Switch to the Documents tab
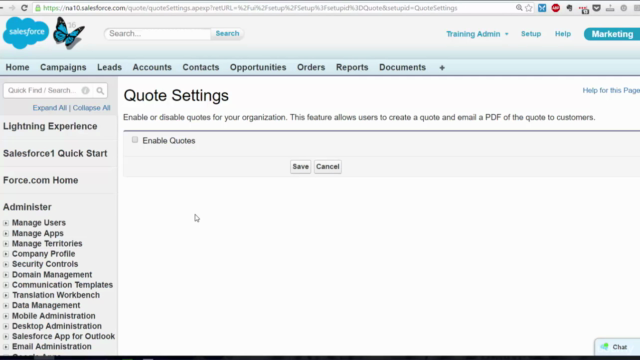Screen dimensions: 640x360 click(x=402, y=67)
